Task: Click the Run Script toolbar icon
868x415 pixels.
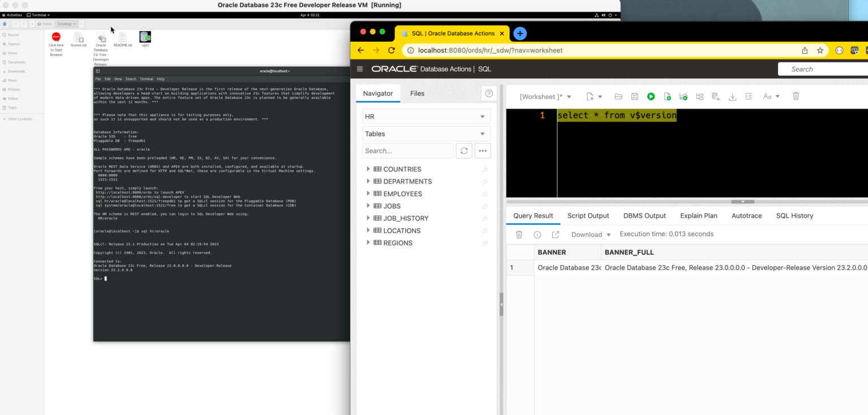Action: click(667, 97)
